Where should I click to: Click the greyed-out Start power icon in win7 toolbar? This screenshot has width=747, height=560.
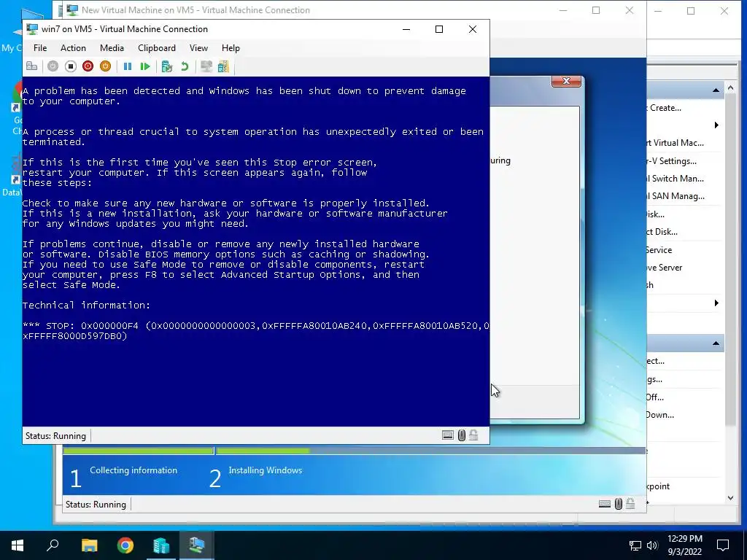point(53,66)
